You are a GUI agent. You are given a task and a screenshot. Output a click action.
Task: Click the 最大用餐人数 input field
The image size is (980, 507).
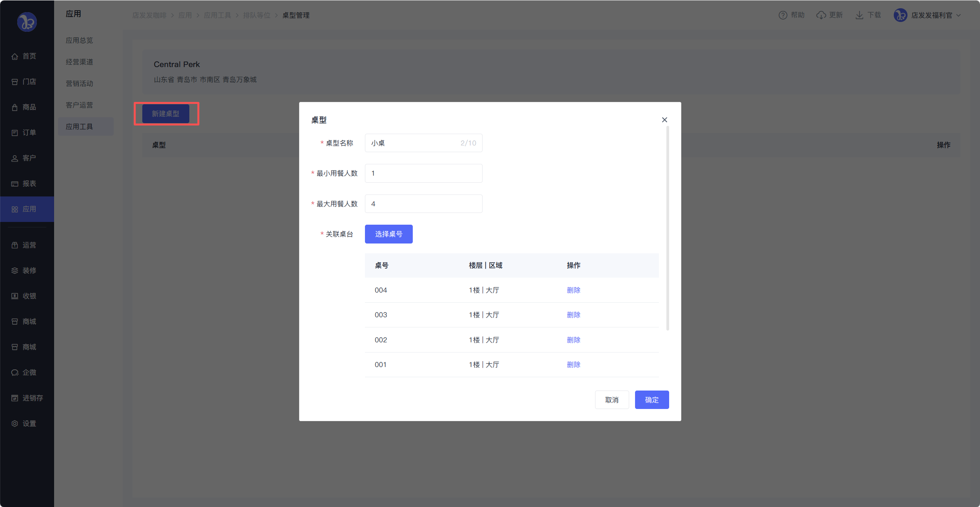pyautogui.click(x=423, y=204)
